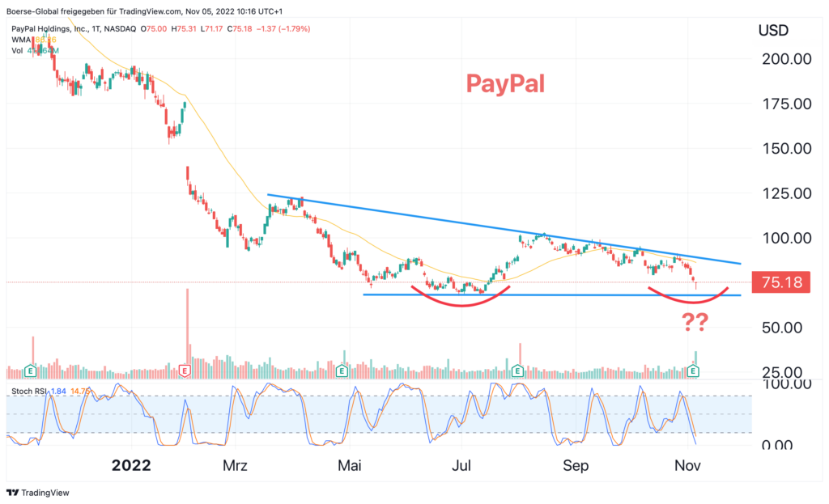Click the green E marker between Jul and Sep
Image resolution: width=829 pixels, height=504 pixels.
(517, 371)
